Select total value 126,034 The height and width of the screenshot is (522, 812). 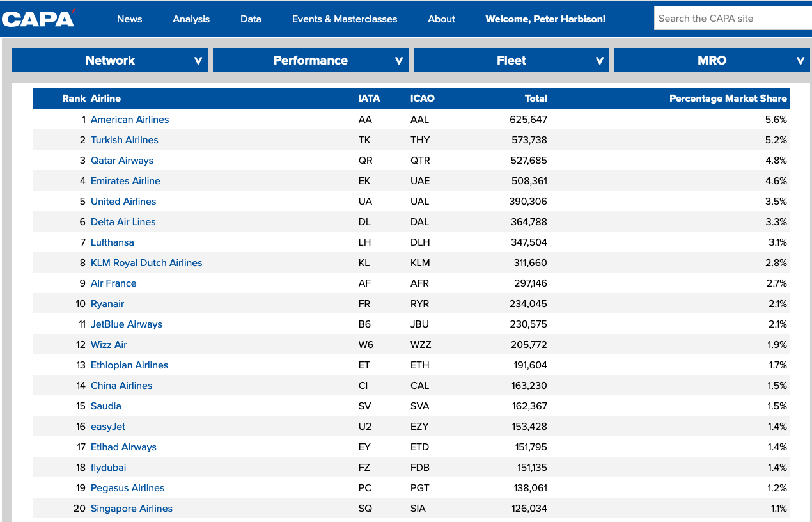529,509
